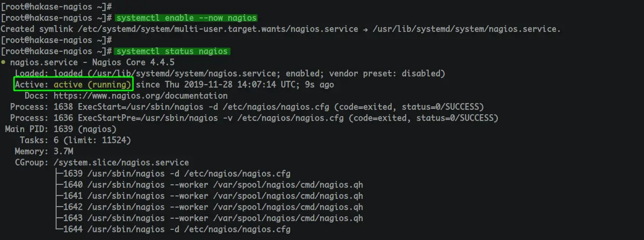Click the green status dot before nagios.service
This screenshot has width=644, height=240.
(3, 62)
